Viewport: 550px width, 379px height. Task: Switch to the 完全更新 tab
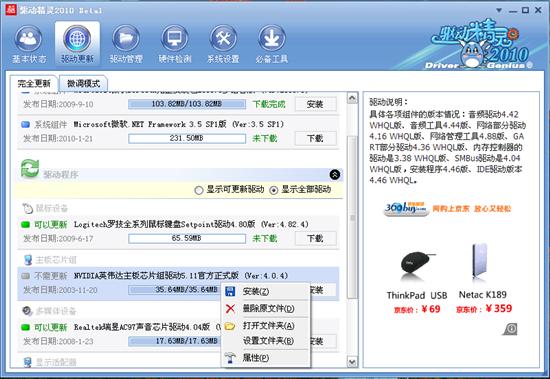coord(34,84)
